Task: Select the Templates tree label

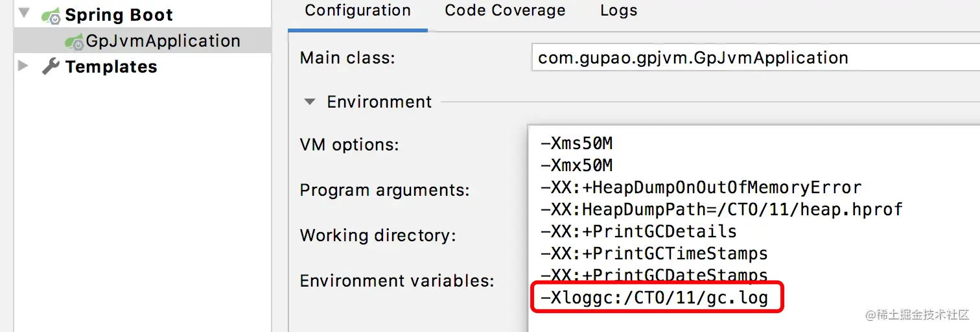Action: (x=111, y=67)
